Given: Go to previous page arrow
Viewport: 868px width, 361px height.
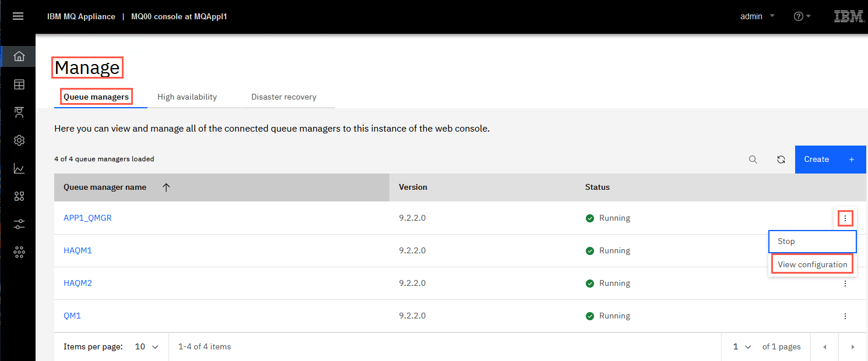Looking at the screenshot, I should point(824,347).
